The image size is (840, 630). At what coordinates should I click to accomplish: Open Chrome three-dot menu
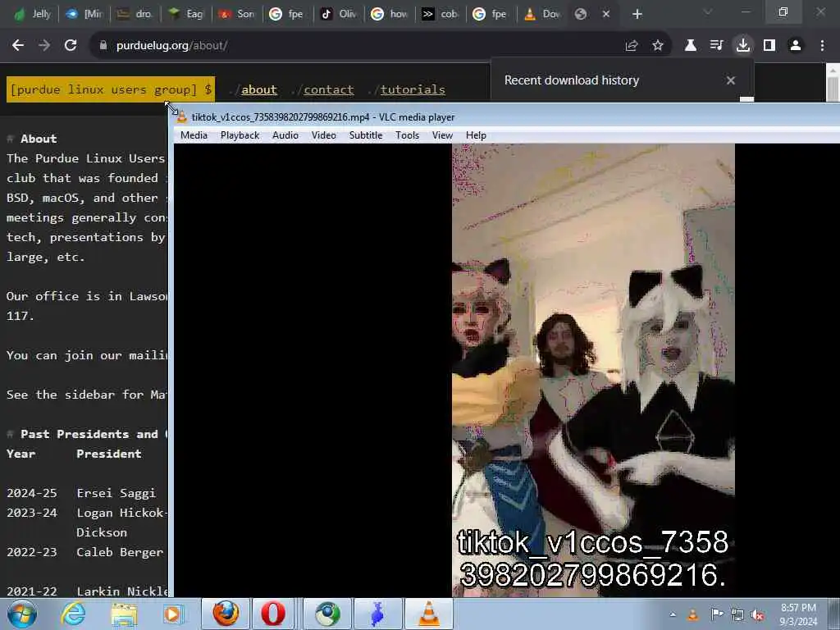click(x=822, y=46)
